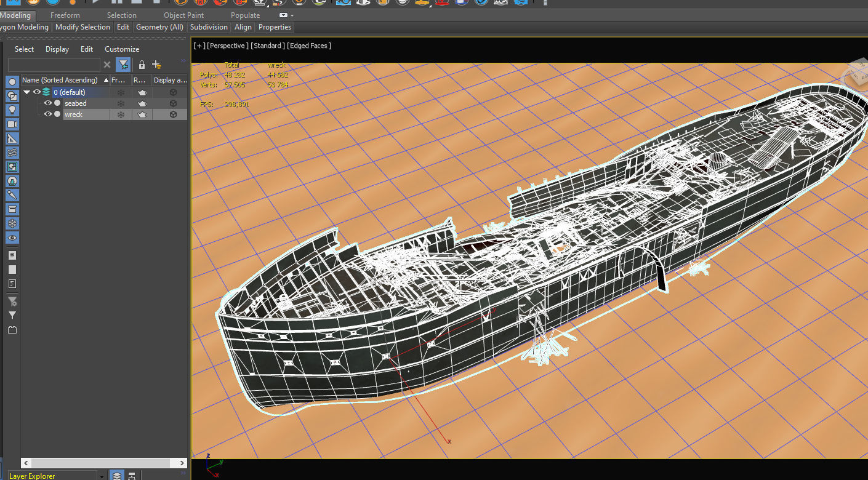Click the plain funnel filter icon
Screen dimensions: 868x480
pyautogui.click(x=12, y=316)
